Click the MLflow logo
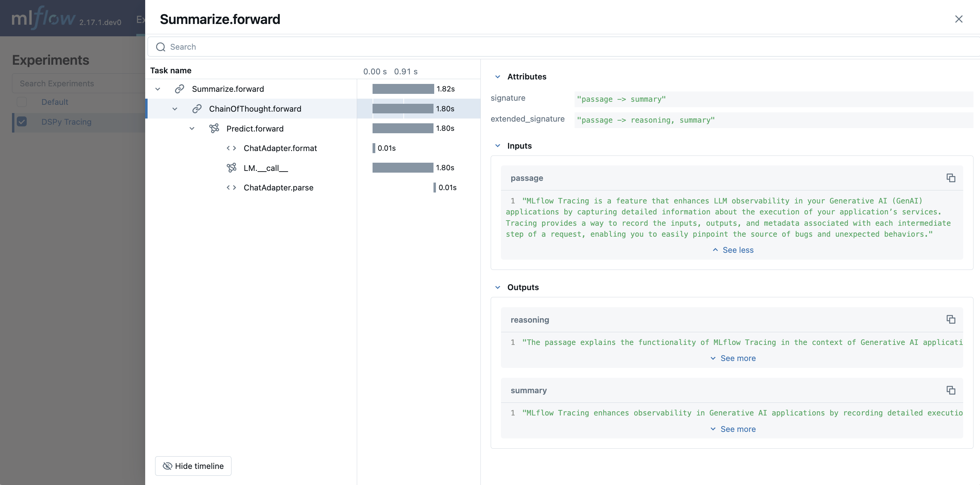 43,18
